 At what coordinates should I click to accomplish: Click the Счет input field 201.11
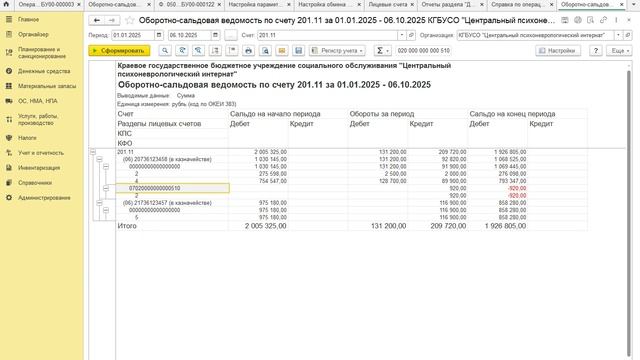coord(327,35)
